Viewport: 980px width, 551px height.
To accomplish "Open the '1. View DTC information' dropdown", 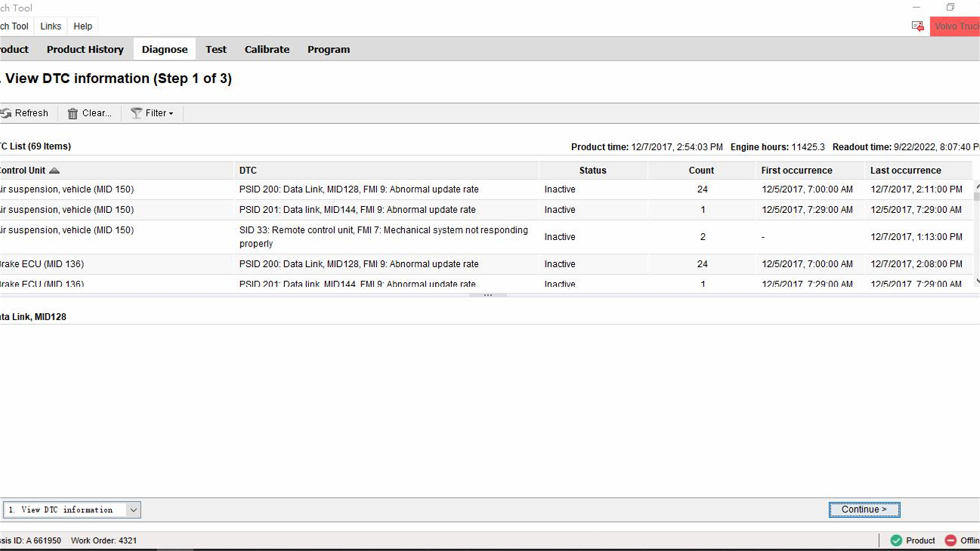I will [72, 510].
